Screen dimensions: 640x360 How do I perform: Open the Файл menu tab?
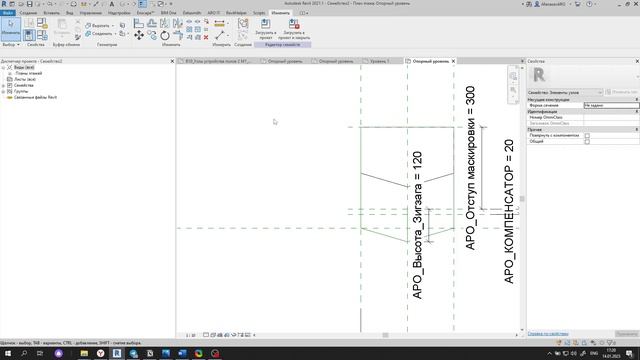(x=7, y=13)
